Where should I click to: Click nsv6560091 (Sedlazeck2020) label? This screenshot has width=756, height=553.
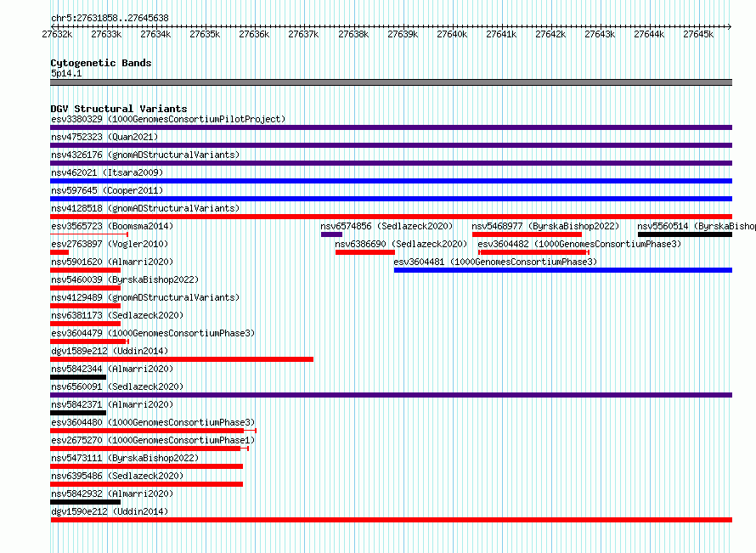tap(117, 387)
